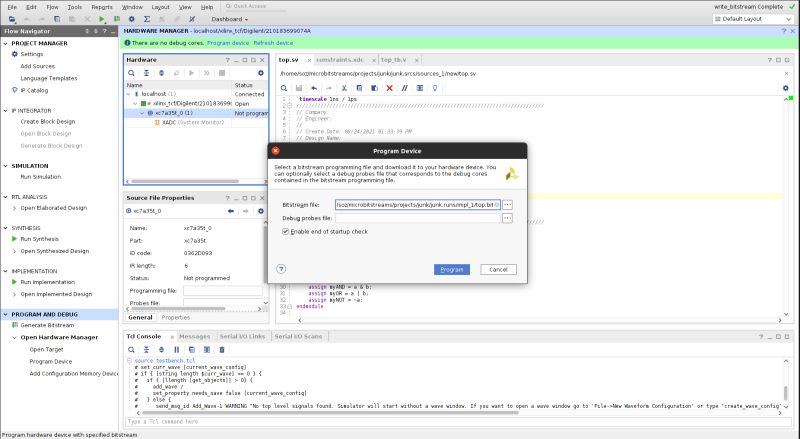Image resolution: width=800 pixels, height=439 pixels.
Task: Click Refresh device link in banner
Action: pos(273,43)
